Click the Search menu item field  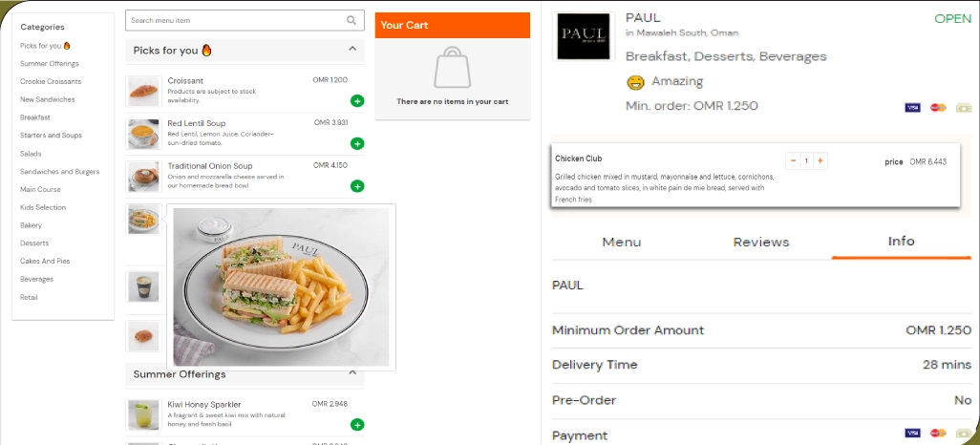pyautogui.click(x=237, y=20)
